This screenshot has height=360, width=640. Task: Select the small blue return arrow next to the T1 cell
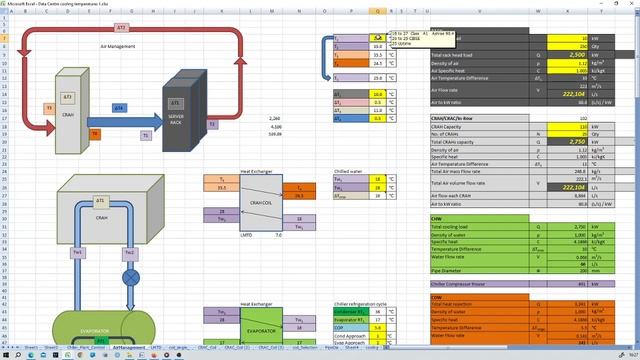pyautogui.click(x=326, y=58)
